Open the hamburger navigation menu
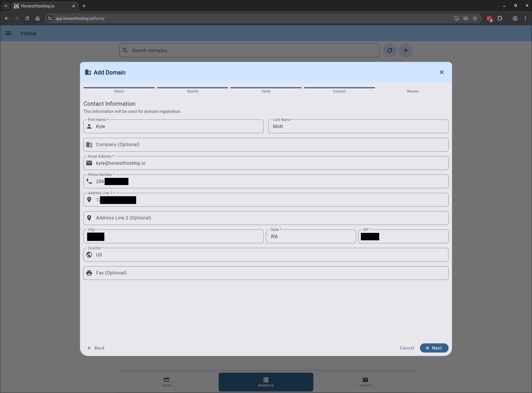 point(8,34)
